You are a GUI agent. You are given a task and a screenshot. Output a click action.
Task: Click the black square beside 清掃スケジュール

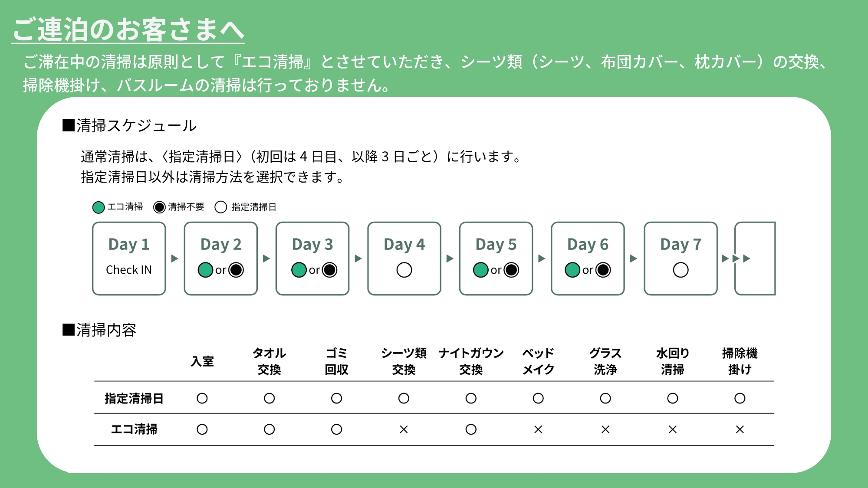coord(69,125)
